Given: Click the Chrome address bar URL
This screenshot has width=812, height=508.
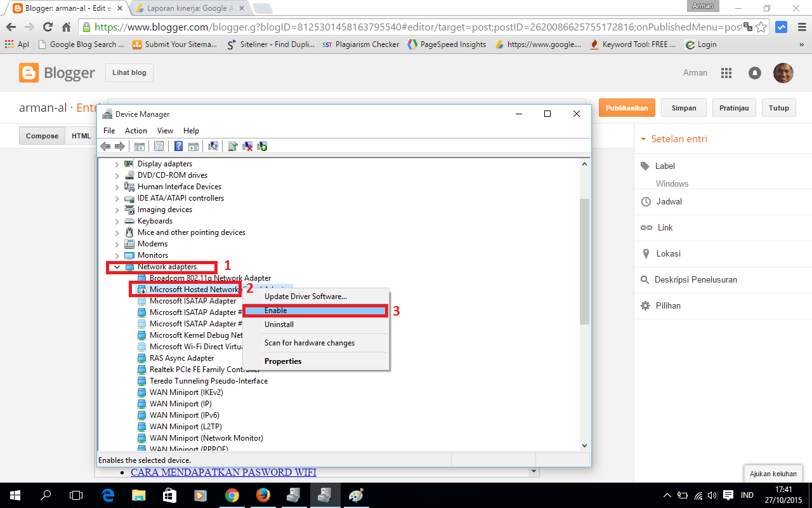Looking at the screenshot, I should tap(419, 27).
